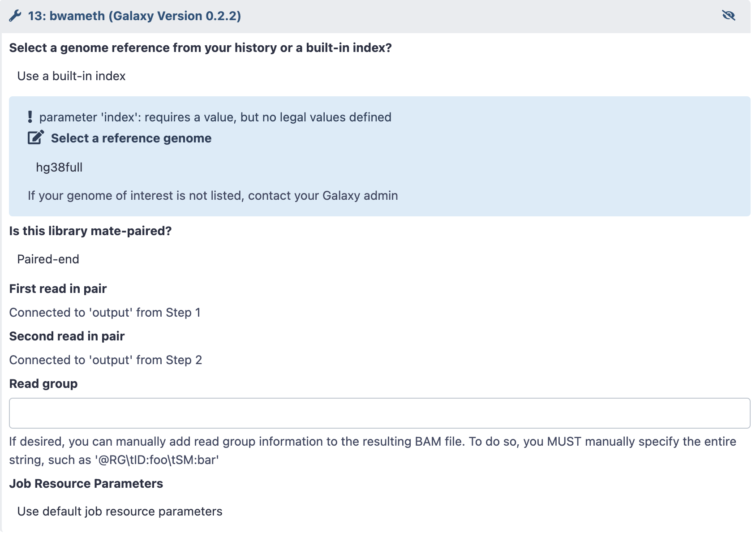Screen dimensions: 756x533
Task: Click the exclamation warning icon in the alert box
Action: (30, 117)
